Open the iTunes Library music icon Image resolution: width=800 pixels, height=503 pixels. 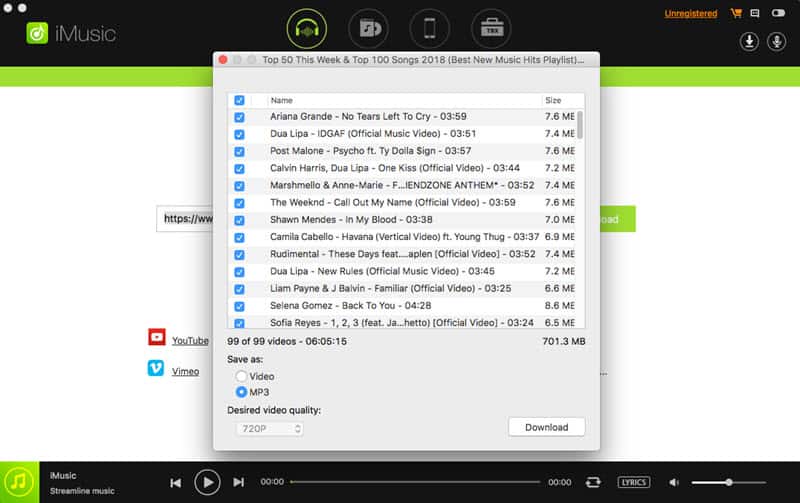point(368,29)
